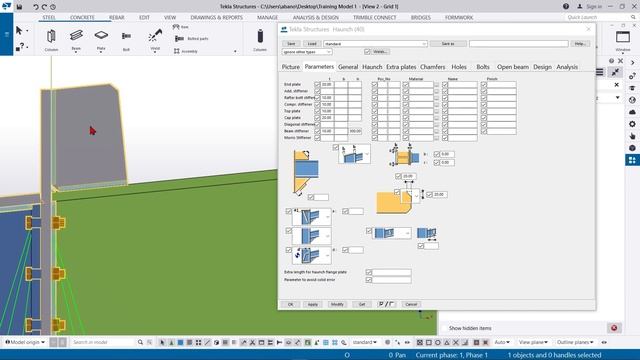Select the Plate tool in the ribbon

point(101,40)
